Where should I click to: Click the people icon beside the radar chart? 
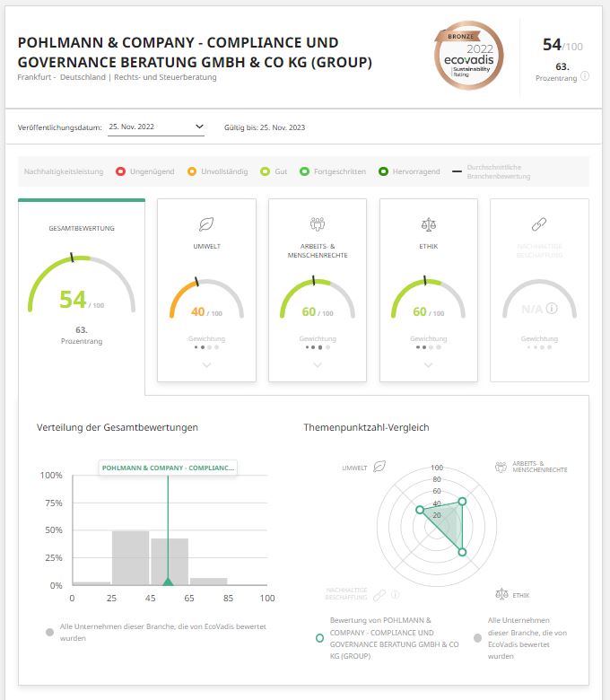point(501,467)
